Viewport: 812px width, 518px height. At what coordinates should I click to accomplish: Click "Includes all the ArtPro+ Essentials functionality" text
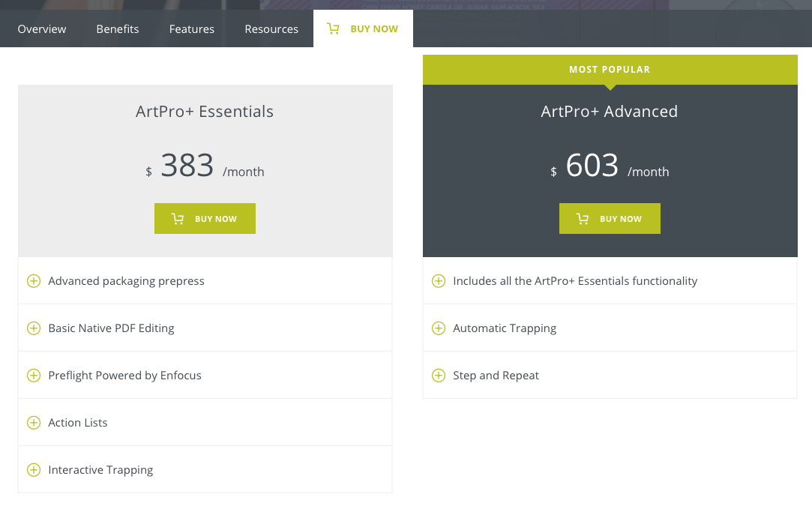point(575,281)
